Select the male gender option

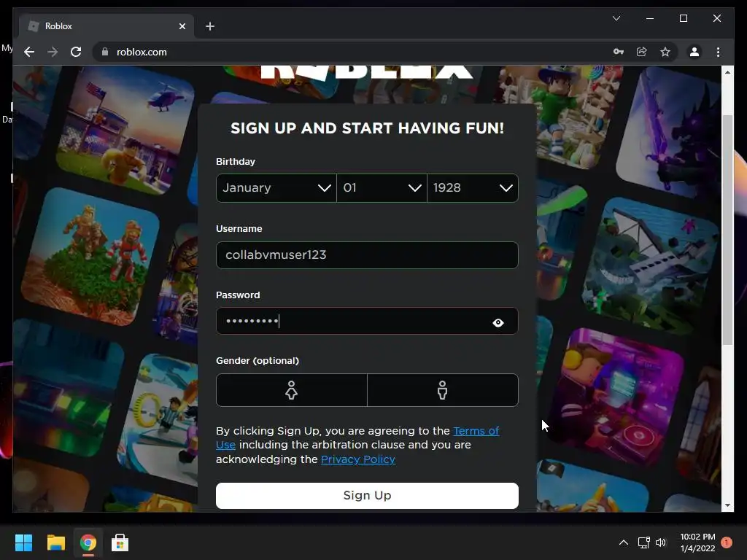443,390
